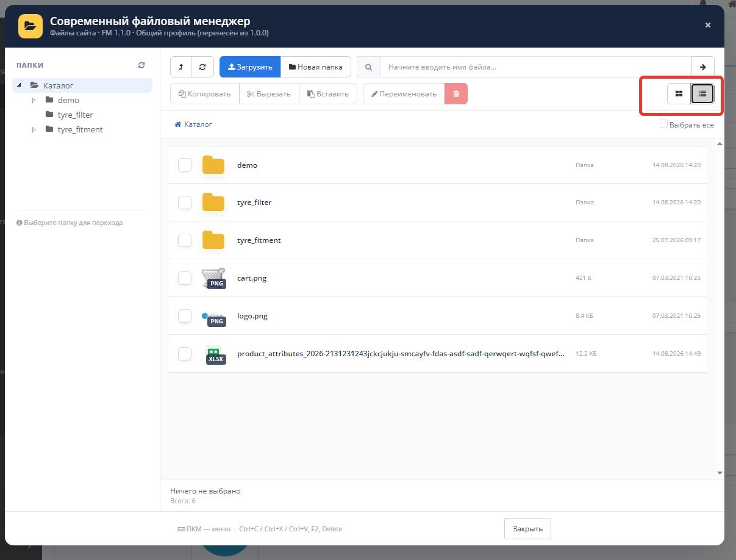Click the tyre_fitment name in the list
This screenshot has height=560, width=736.
coord(259,240)
